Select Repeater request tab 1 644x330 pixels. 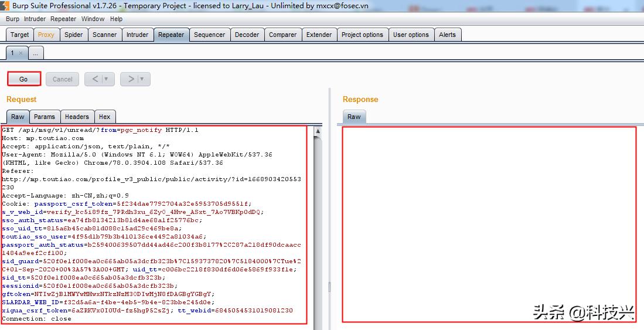coord(12,53)
